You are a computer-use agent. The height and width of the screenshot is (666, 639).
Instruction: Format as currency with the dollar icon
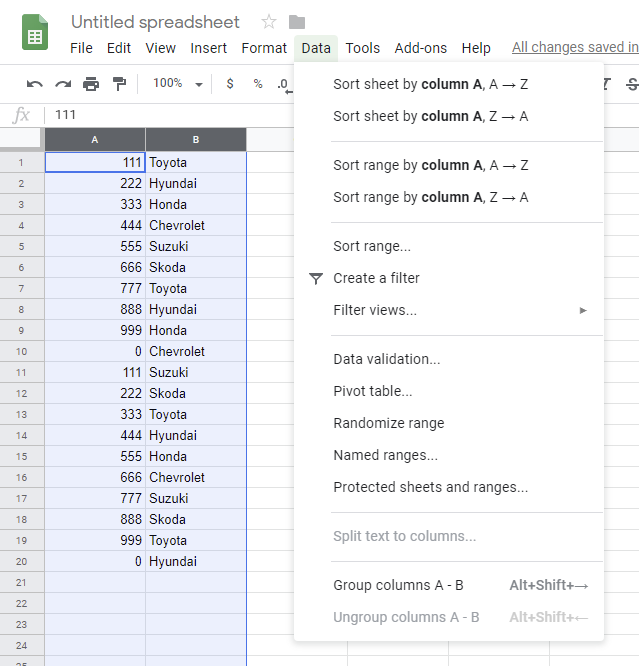(230, 83)
